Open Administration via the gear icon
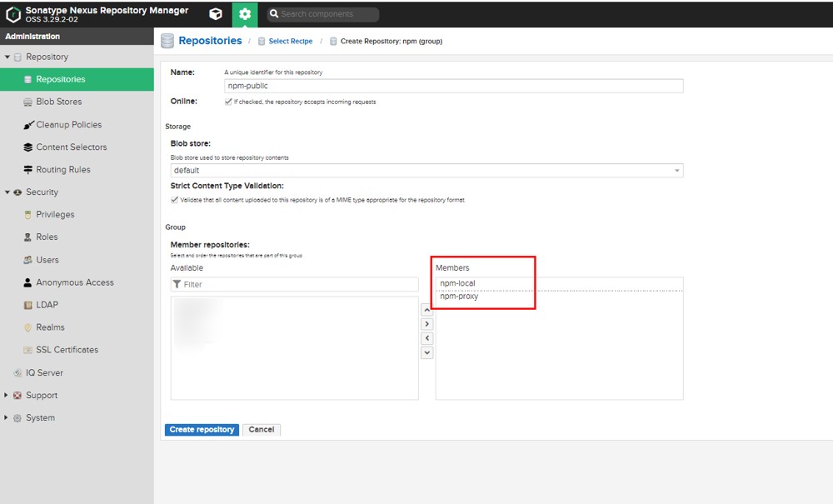This screenshot has height=504, width=833. coord(245,14)
